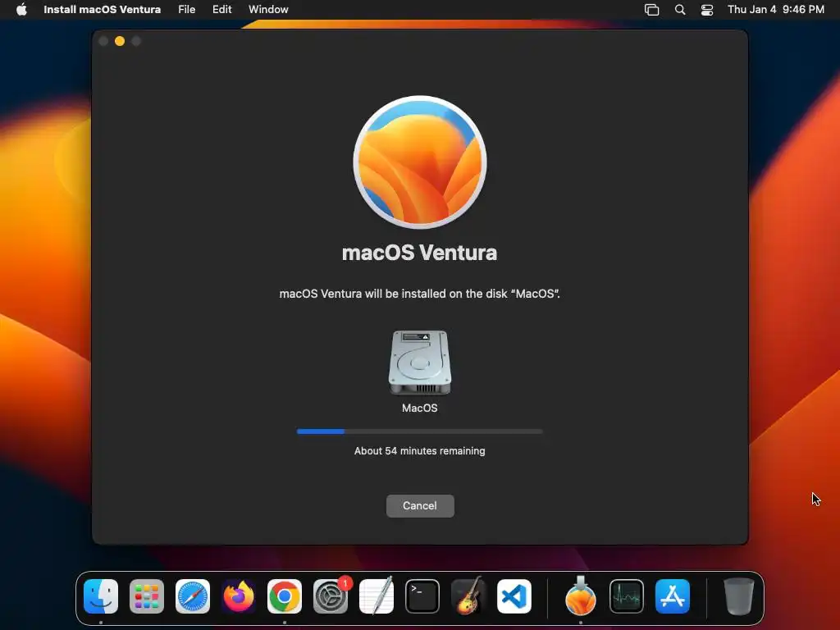Viewport: 840px width, 630px height.
Task: Show the date and time notification panel
Action: pyautogui.click(x=776, y=10)
